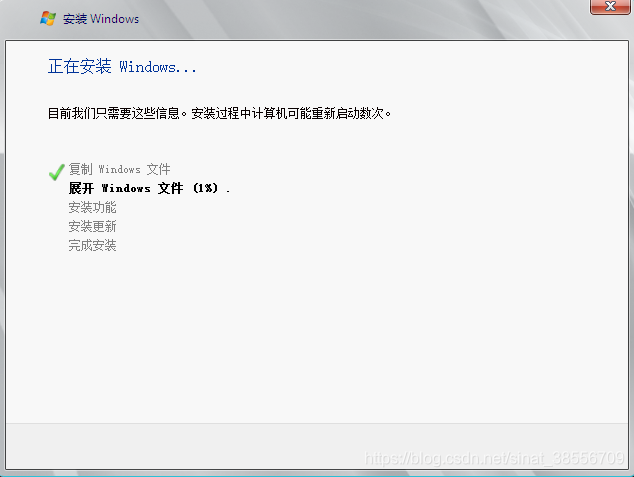Click the 目前我们只需要这些信息 notice text
This screenshot has height=477, width=634.
(x=219, y=113)
